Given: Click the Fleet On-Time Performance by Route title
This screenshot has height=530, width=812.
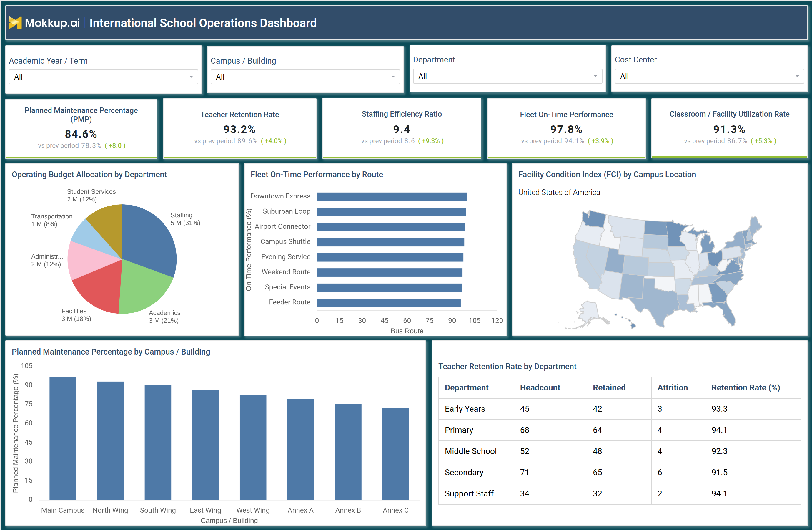Looking at the screenshot, I should coord(317,175).
